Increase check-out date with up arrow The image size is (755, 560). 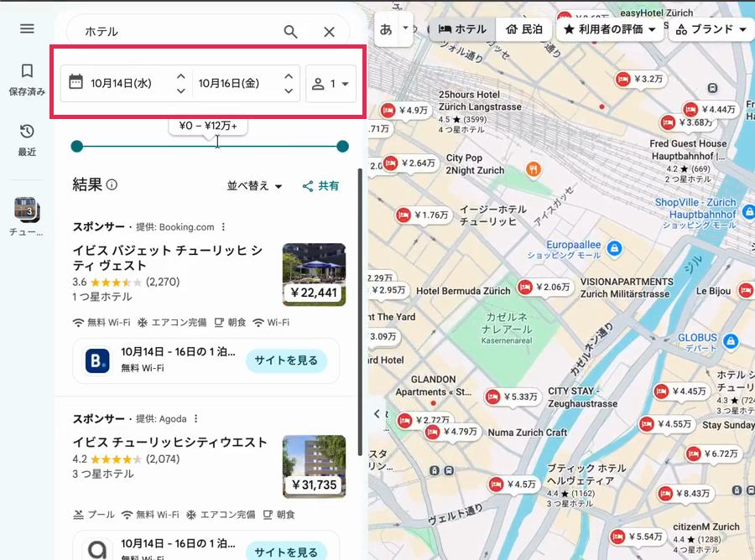coord(289,76)
